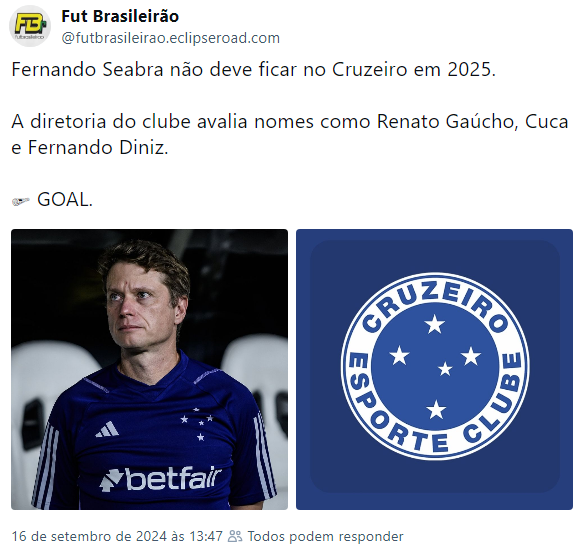Click the star constellation badge on shirt
The width and height of the screenshot is (588, 550).
[x=197, y=425]
